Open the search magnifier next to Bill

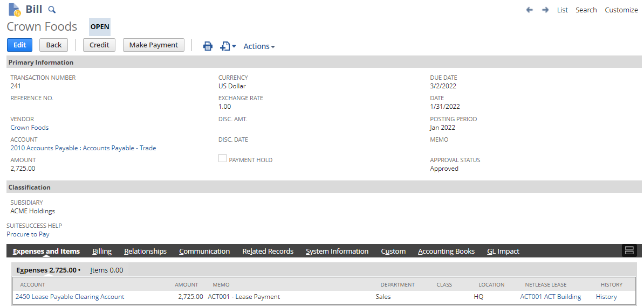pos(52,10)
